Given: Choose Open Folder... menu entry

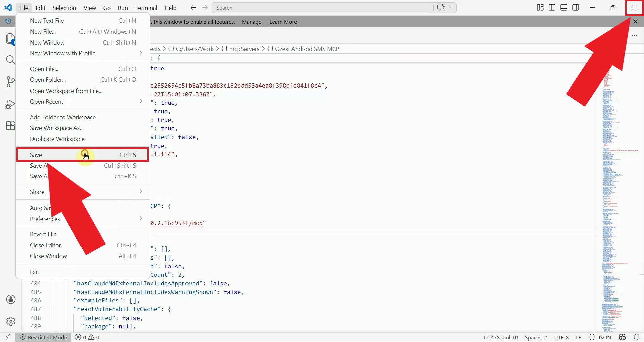Looking at the screenshot, I should [x=83, y=80].
